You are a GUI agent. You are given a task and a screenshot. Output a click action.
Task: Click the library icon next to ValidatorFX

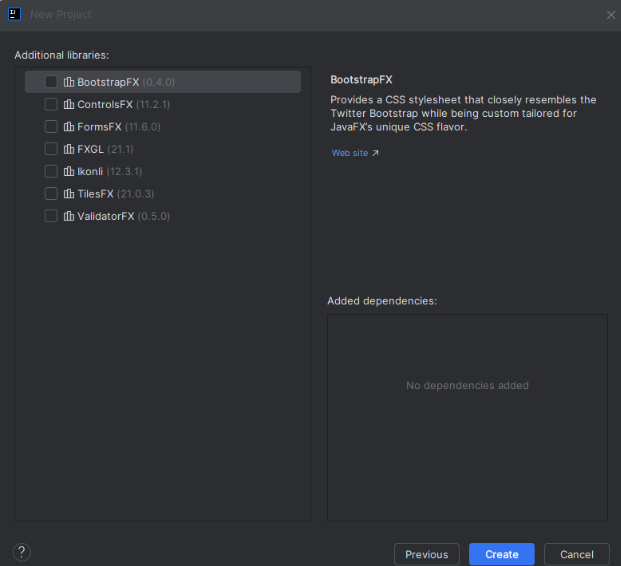(69, 216)
